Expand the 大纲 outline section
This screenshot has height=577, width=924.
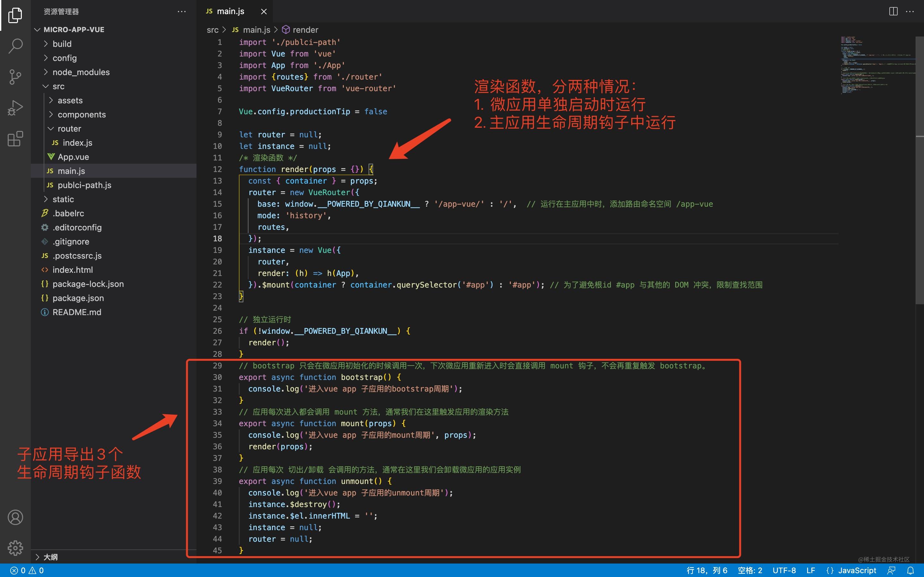[50, 557]
